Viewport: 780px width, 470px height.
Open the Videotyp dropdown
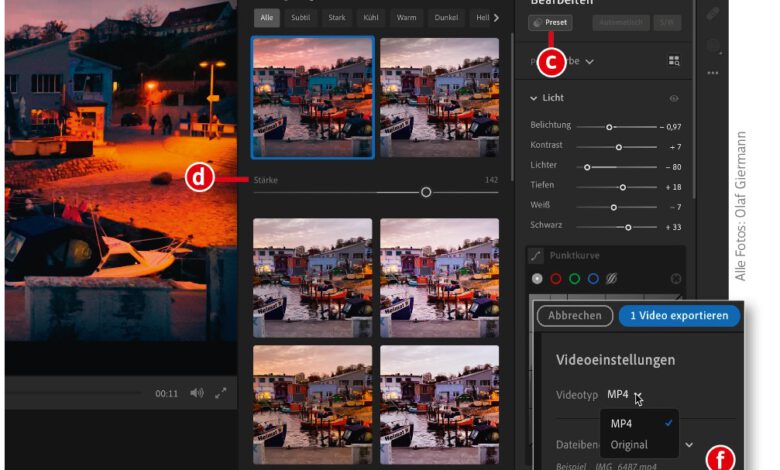pyautogui.click(x=624, y=394)
